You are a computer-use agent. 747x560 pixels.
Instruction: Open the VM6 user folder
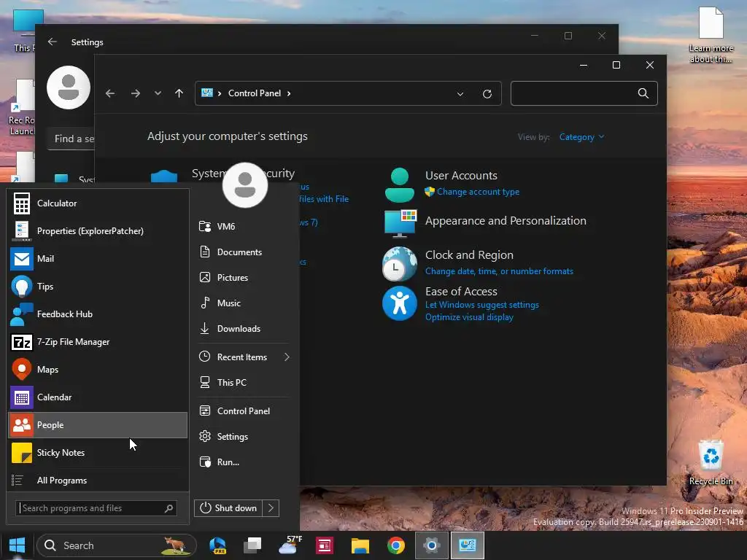click(x=243, y=227)
